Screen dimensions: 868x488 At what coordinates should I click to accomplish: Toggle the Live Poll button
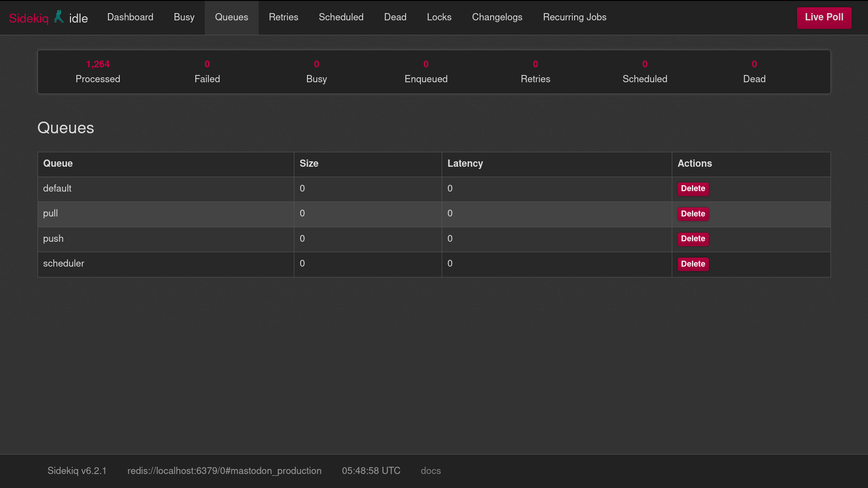[x=824, y=18]
